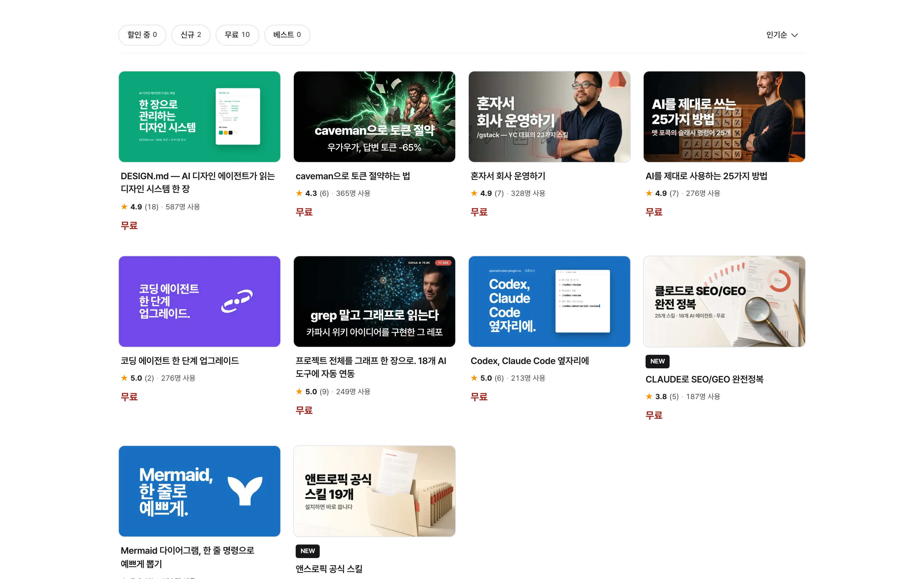
Task: Click the 무료 price under Codex card
Action: pos(479,397)
